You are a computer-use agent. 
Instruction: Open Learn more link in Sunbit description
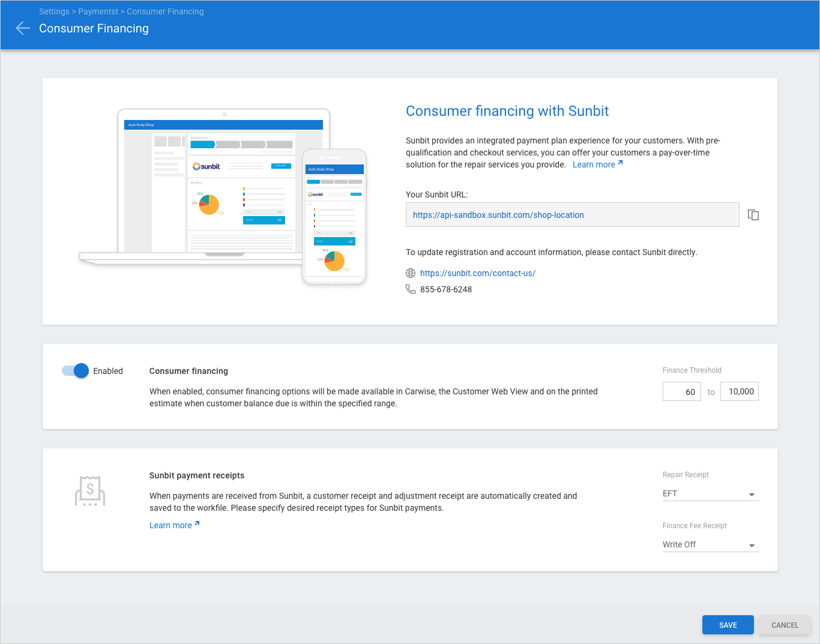tap(598, 164)
